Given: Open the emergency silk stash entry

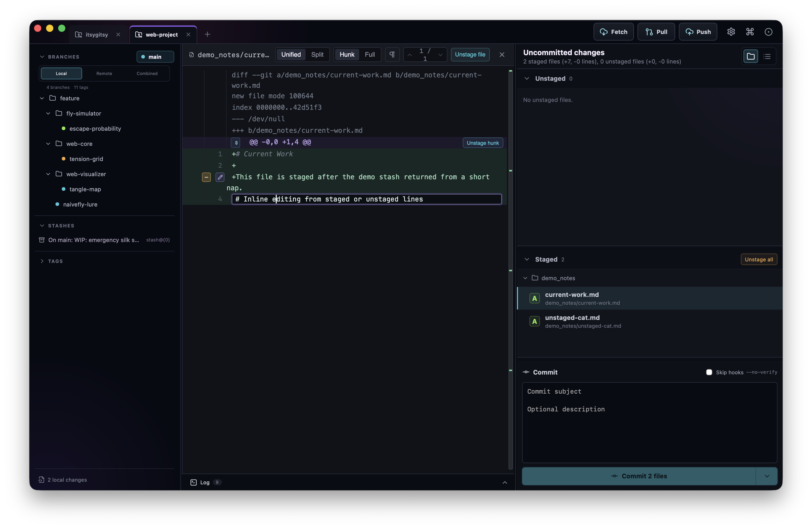Looking at the screenshot, I should click(104, 240).
